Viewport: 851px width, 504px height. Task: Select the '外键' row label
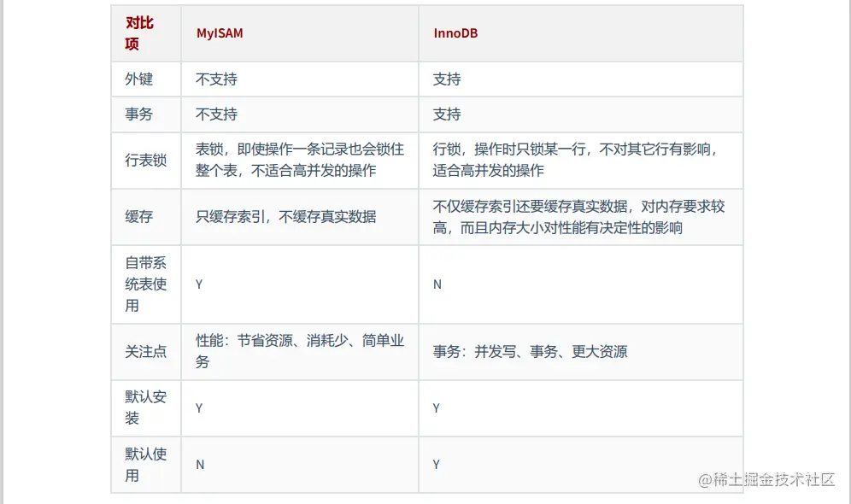tap(139, 79)
